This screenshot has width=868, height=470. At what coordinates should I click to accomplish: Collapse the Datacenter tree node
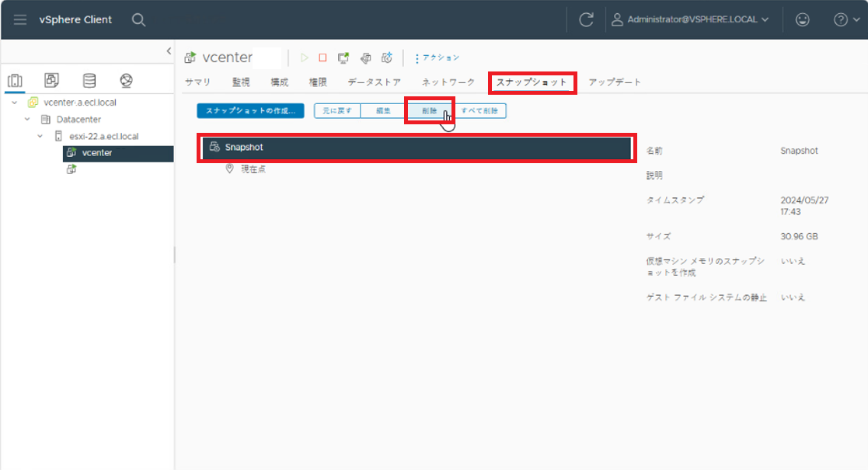(27, 119)
